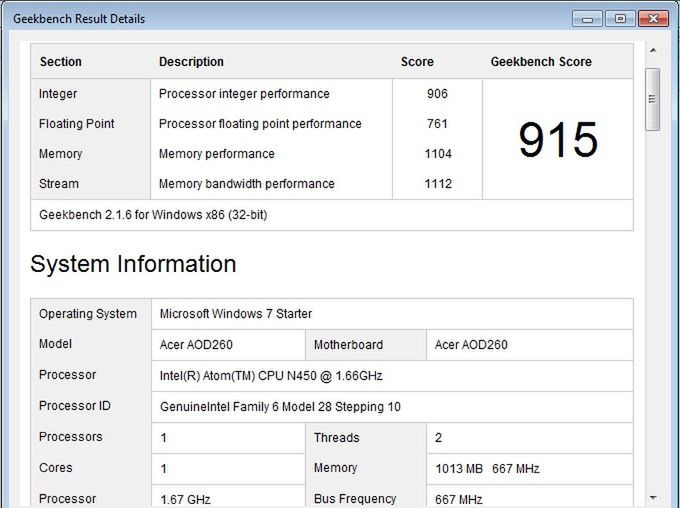The image size is (680, 508).
Task: Select the Integer score 906
Action: pyautogui.click(x=437, y=94)
